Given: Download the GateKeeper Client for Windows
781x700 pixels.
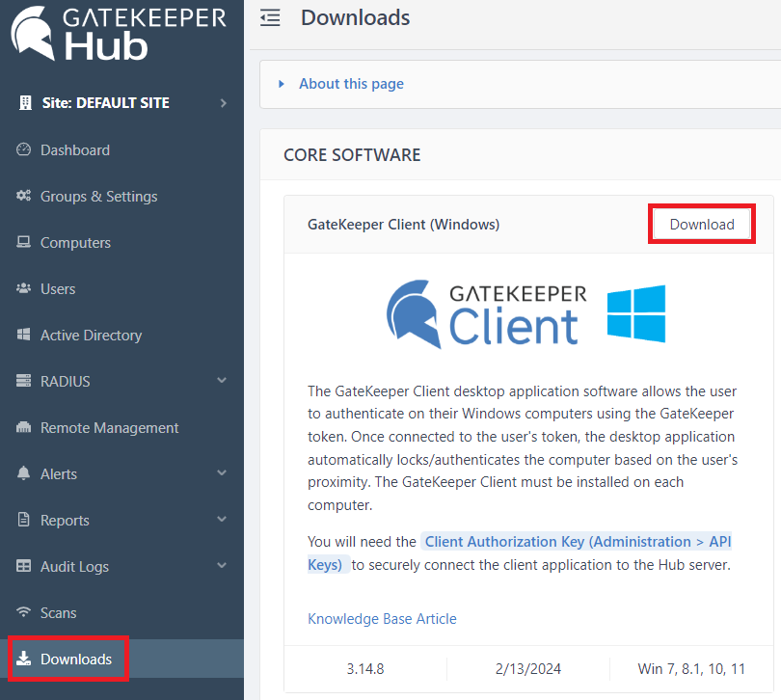Looking at the screenshot, I should point(701,223).
